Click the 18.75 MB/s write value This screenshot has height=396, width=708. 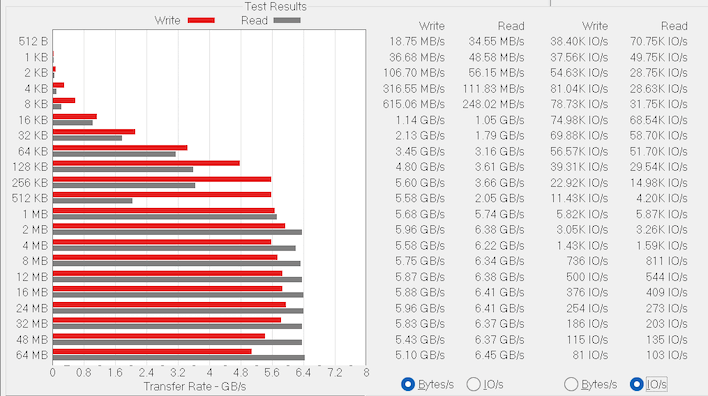coord(417,42)
